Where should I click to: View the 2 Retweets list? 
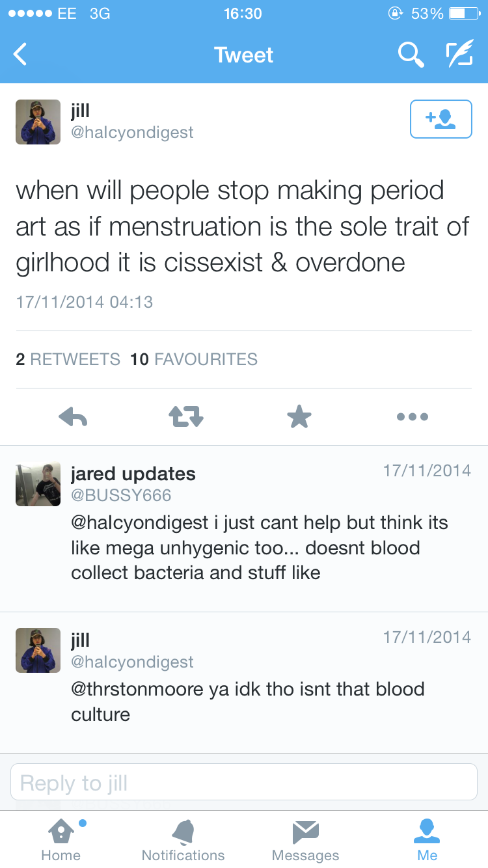pyautogui.click(x=68, y=359)
